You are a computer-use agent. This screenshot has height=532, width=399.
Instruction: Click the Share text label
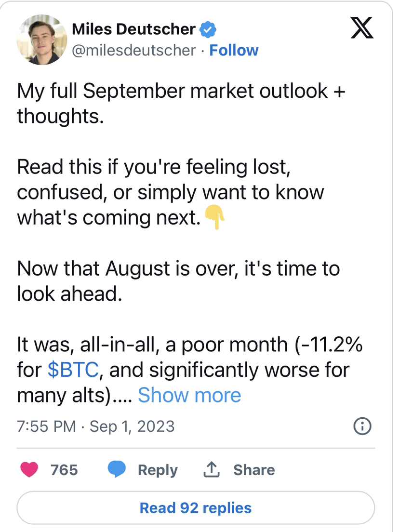254,470
